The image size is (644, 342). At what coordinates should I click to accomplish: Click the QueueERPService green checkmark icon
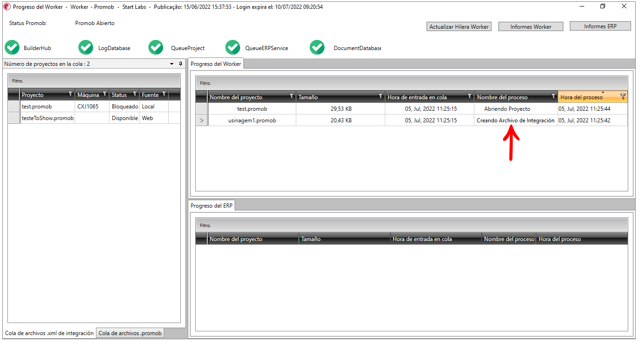click(x=233, y=47)
